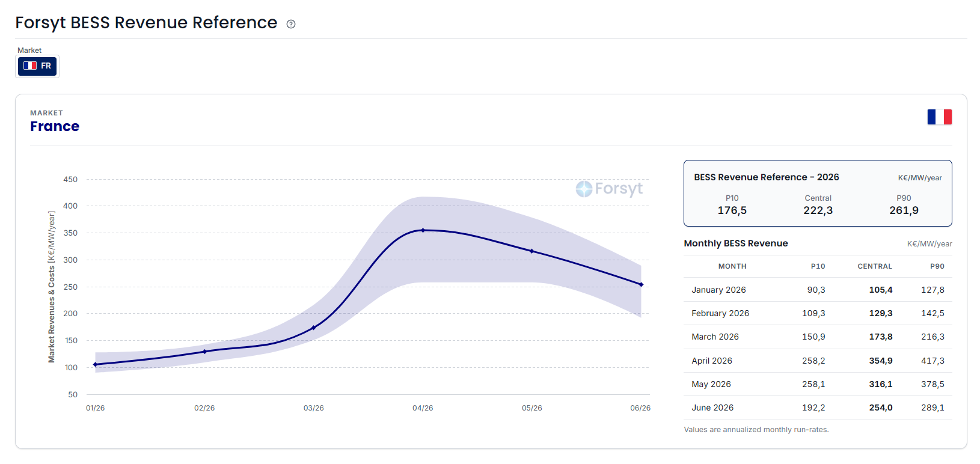Image resolution: width=980 pixels, height=464 pixels.
Task: Click the P10 annual value 176,5
Action: (x=732, y=210)
